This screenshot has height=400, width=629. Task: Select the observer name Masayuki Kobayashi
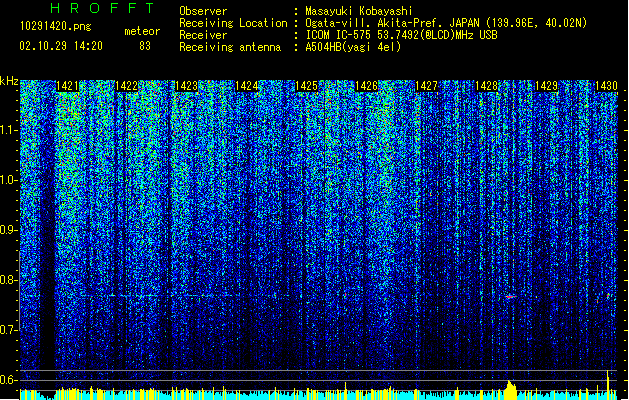(x=359, y=11)
